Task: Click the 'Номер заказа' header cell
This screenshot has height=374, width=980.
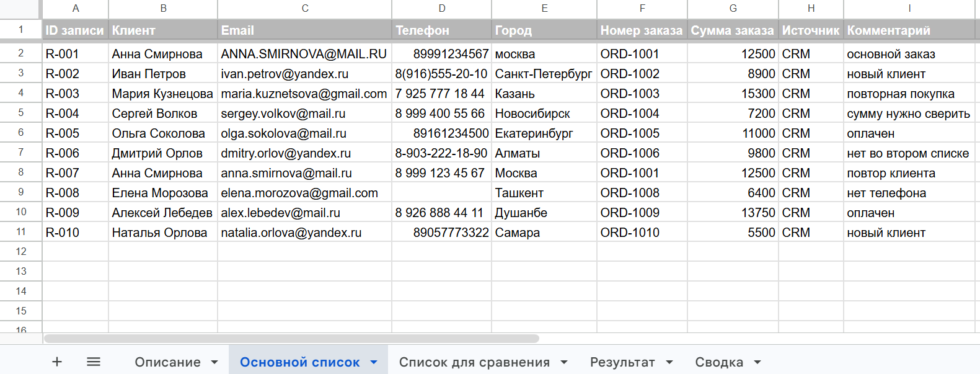Action: [642, 30]
